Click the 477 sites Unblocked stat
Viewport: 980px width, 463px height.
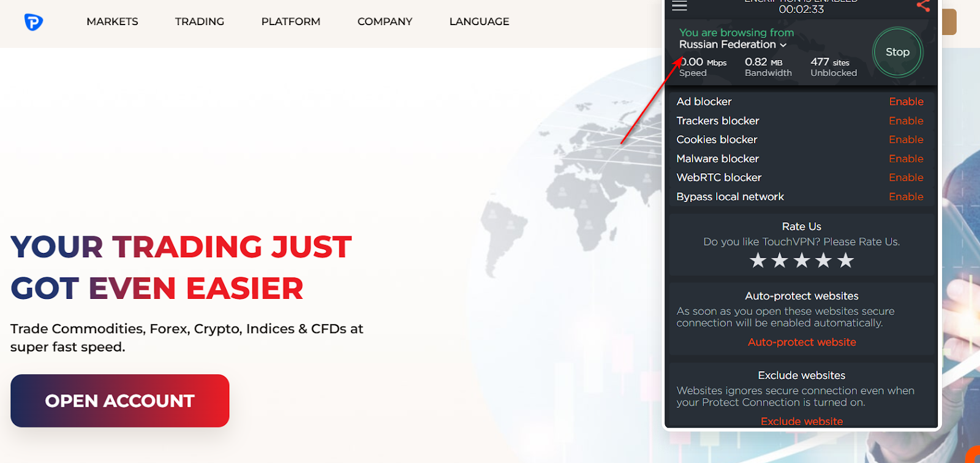pyautogui.click(x=834, y=67)
